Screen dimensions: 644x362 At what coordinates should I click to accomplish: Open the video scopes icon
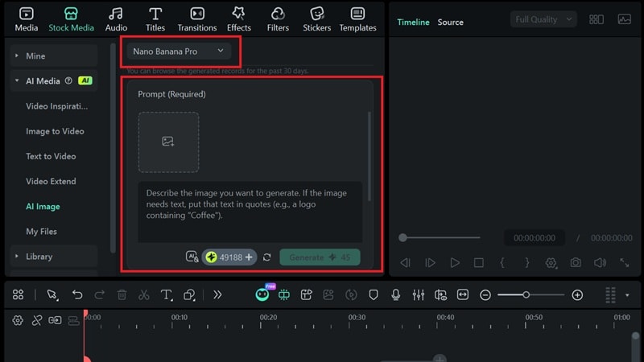[625, 19]
